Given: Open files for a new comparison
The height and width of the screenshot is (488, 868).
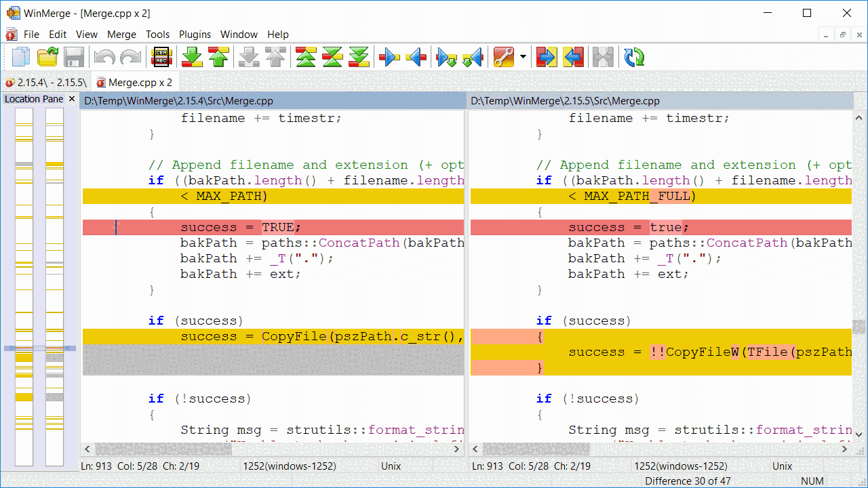Looking at the screenshot, I should pyautogui.click(x=47, y=57).
